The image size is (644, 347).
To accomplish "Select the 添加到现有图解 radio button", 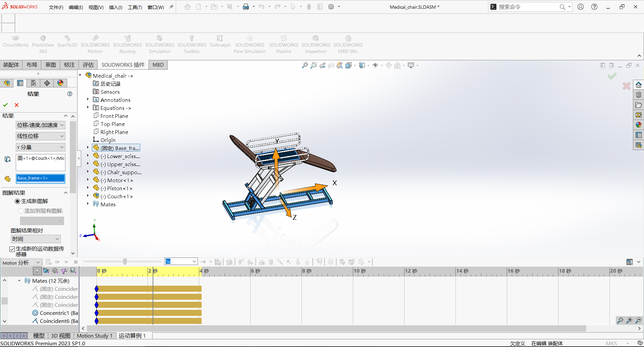I will [x=21, y=211].
